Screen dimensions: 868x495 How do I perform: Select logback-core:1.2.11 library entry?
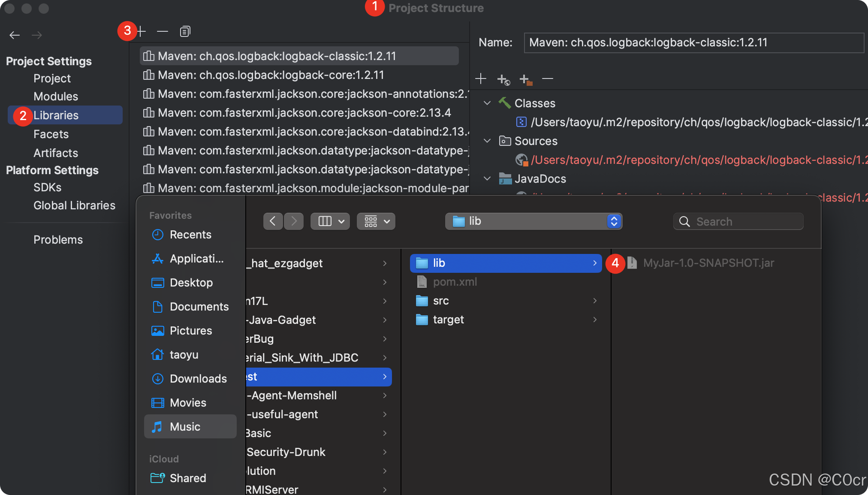[270, 75]
